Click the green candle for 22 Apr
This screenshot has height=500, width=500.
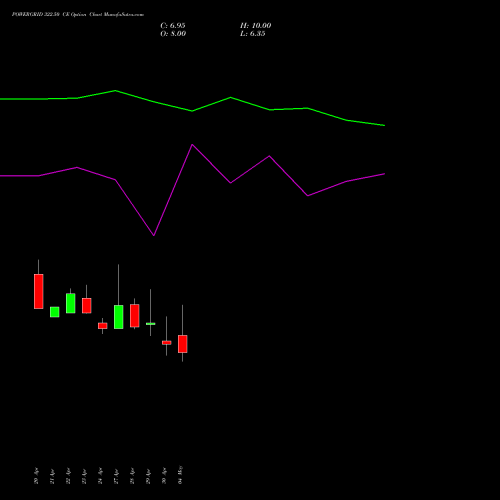[x=71, y=303]
